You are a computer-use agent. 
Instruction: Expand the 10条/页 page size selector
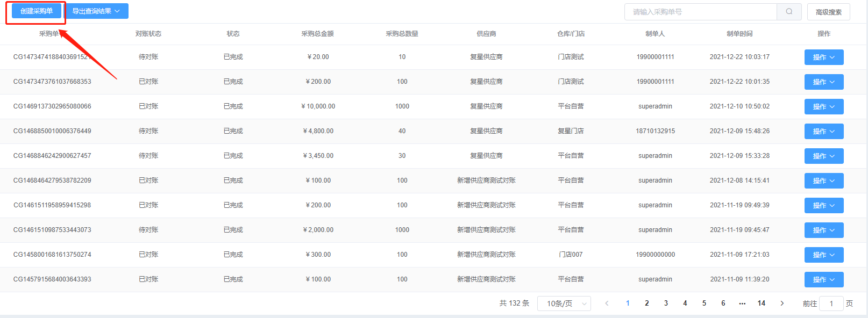coord(564,303)
